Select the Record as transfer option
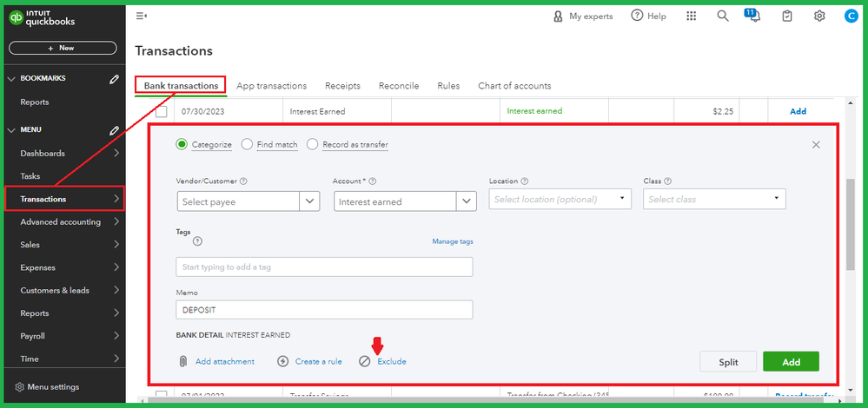Screen dimensions: 868x408 pos(313,145)
